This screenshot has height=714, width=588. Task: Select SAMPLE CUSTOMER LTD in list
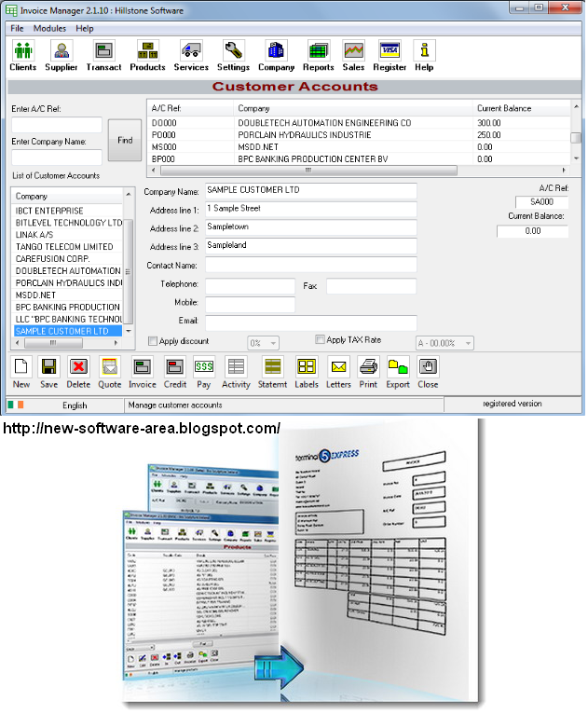point(67,331)
